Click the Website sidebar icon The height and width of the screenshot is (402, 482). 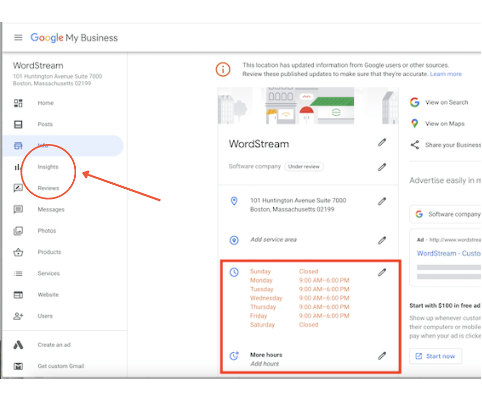(18, 295)
